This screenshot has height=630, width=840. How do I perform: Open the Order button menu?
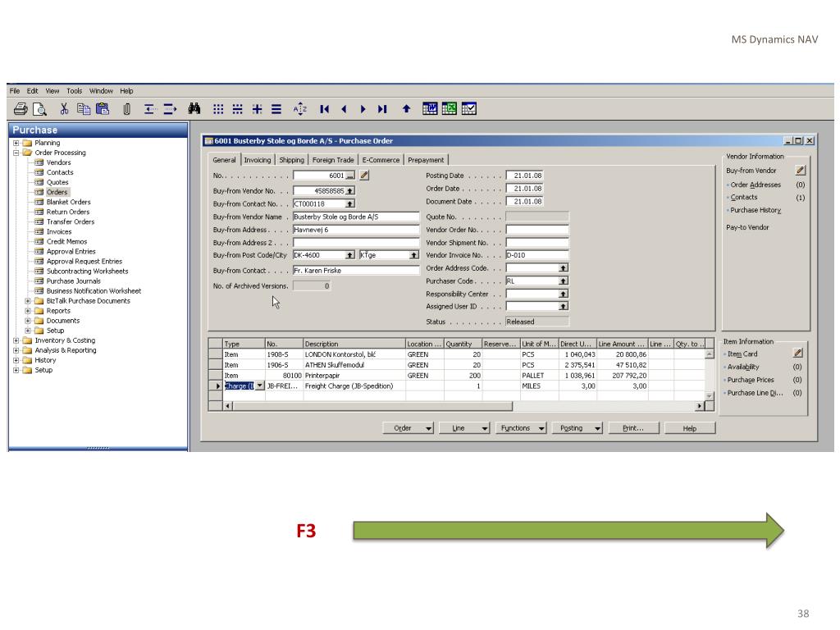coord(408,428)
